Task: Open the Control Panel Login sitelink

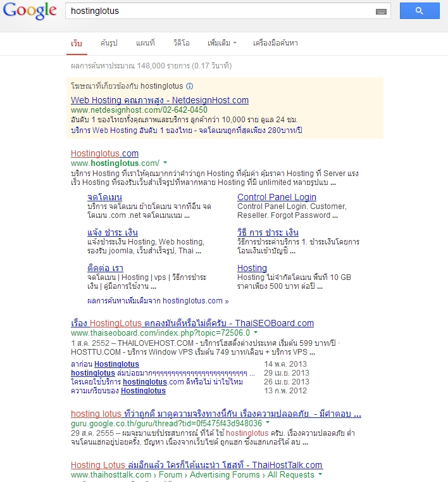Action: (277, 197)
